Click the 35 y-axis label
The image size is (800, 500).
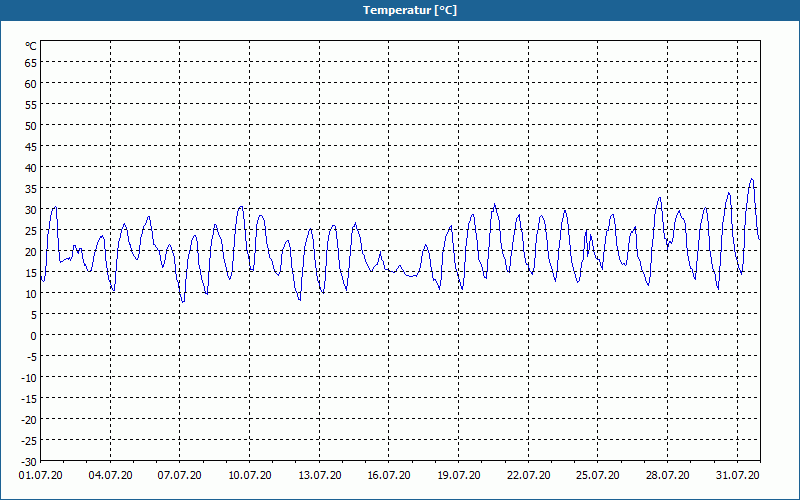coord(31,189)
